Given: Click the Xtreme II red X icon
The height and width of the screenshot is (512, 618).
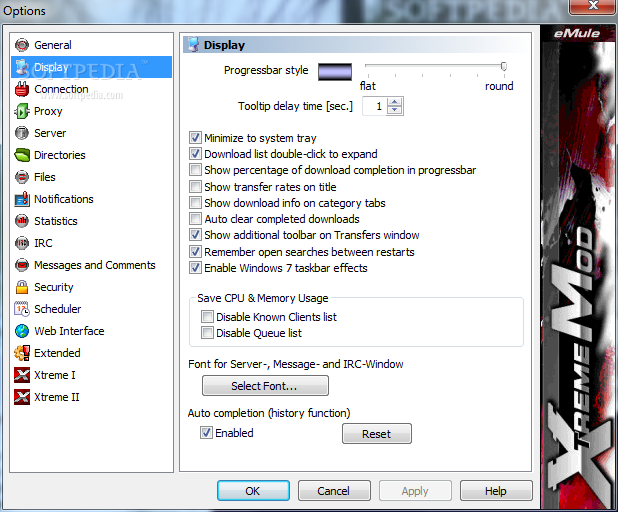Looking at the screenshot, I should pyautogui.click(x=22, y=397).
